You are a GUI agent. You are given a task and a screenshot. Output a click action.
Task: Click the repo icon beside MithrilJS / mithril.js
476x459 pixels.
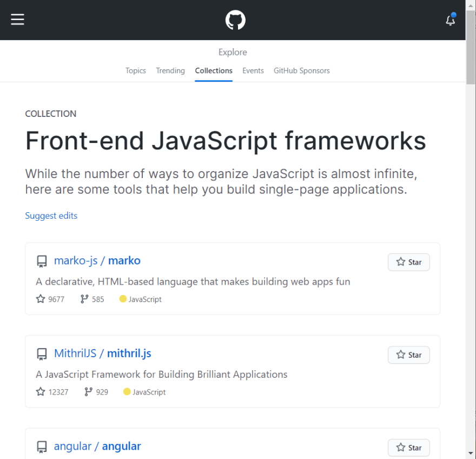point(42,354)
